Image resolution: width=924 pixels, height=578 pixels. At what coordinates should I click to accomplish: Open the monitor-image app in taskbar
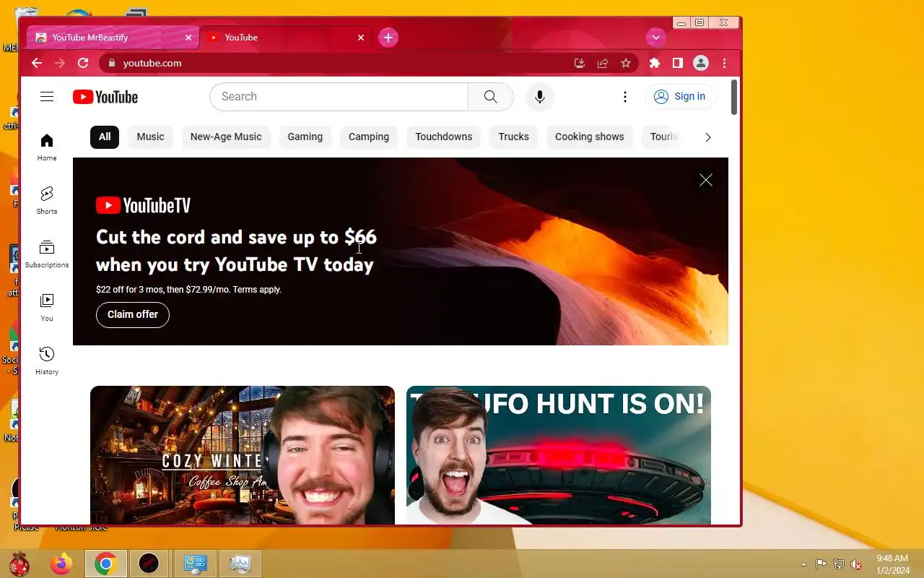coord(240,564)
